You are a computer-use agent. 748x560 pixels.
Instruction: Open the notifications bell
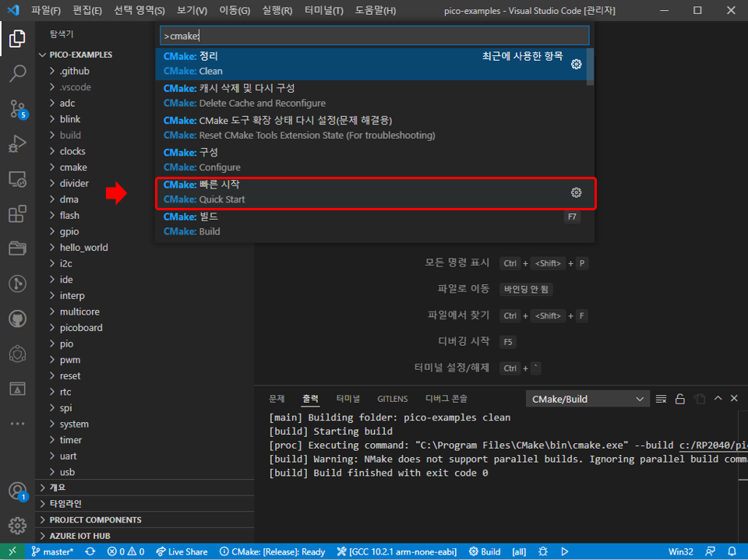732,551
